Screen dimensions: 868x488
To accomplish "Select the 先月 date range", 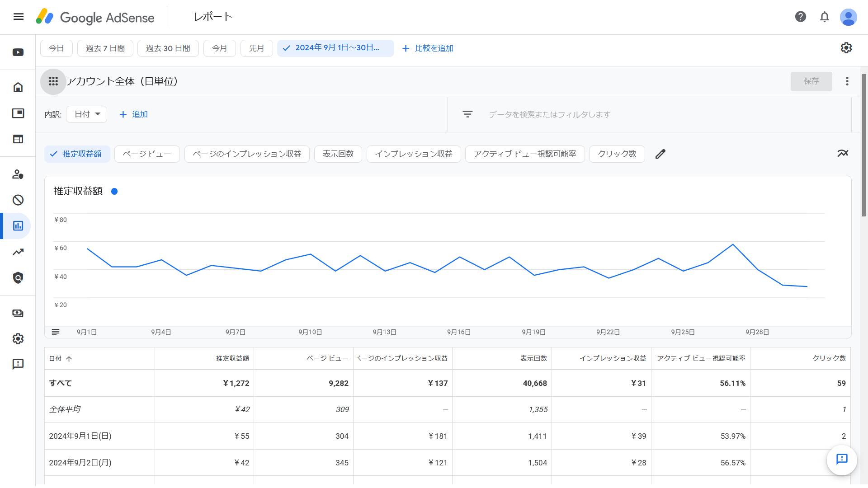I will coord(257,48).
